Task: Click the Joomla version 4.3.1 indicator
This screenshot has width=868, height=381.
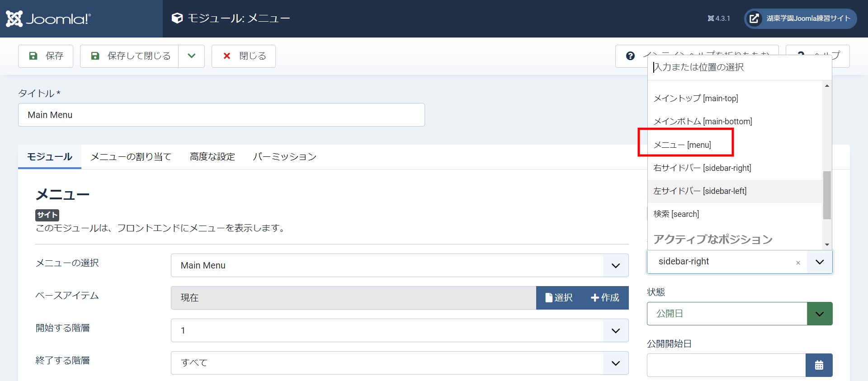Action: pyautogui.click(x=719, y=19)
